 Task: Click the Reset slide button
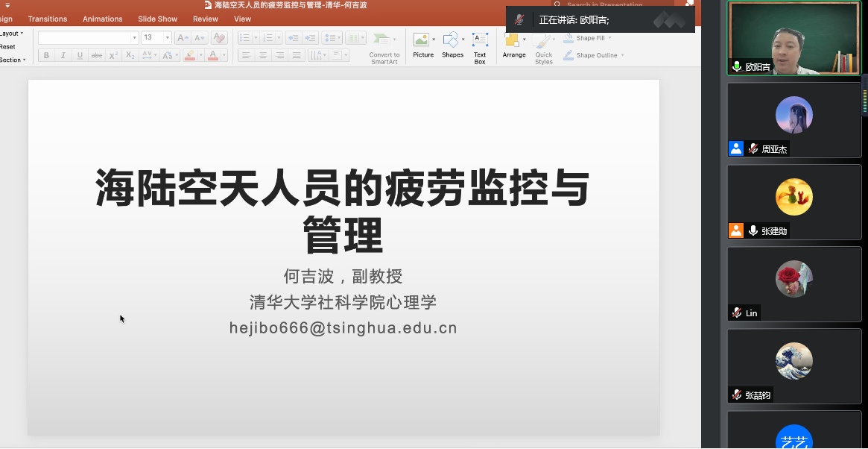(x=7, y=46)
